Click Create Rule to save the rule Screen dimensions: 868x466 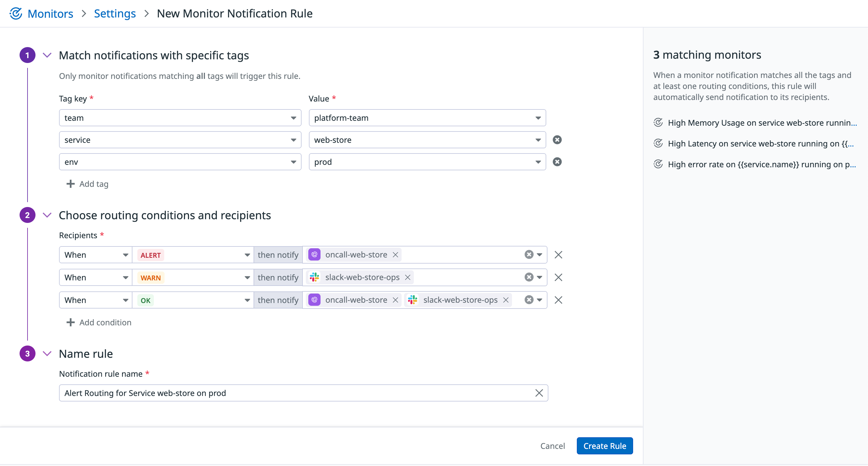tap(604, 446)
